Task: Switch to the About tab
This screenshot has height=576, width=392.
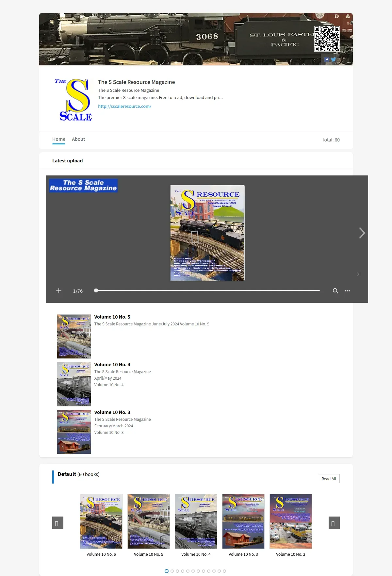Action: pos(78,139)
